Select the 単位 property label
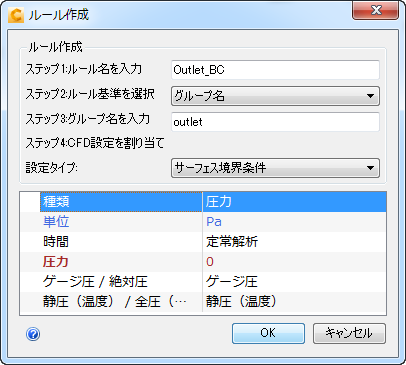406x365 pixels. coord(56,222)
